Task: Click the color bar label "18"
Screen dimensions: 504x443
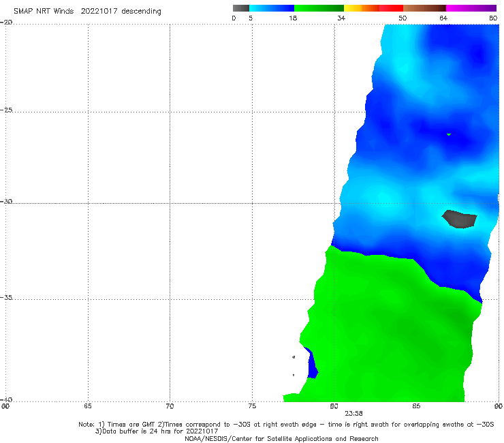Action: [293, 18]
